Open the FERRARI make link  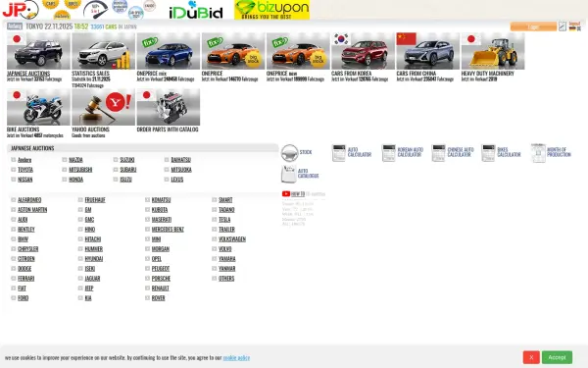click(x=25, y=279)
